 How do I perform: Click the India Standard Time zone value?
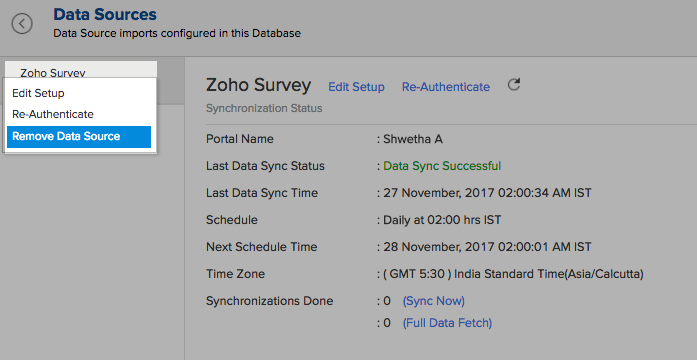click(513, 274)
